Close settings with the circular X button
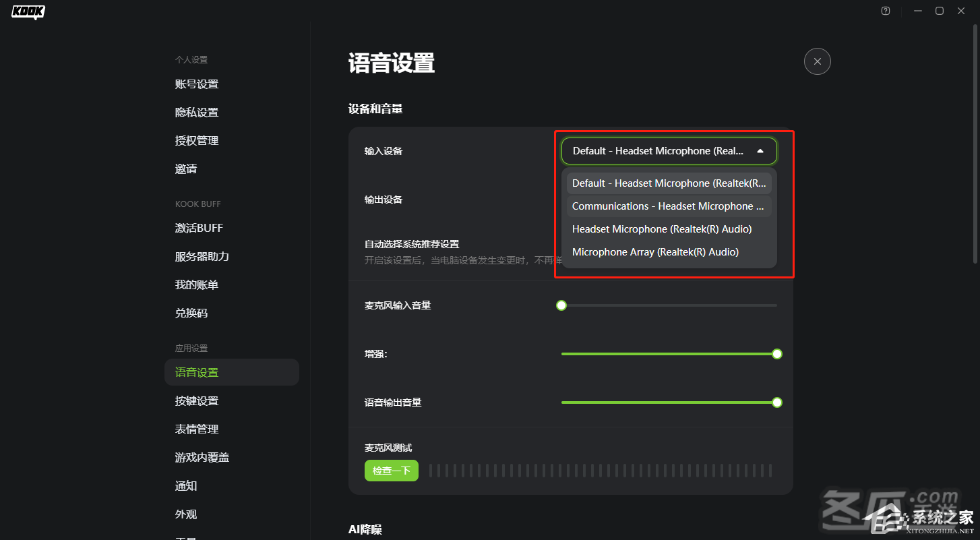The height and width of the screenshot is (540, 980). (x=818, y=61)
